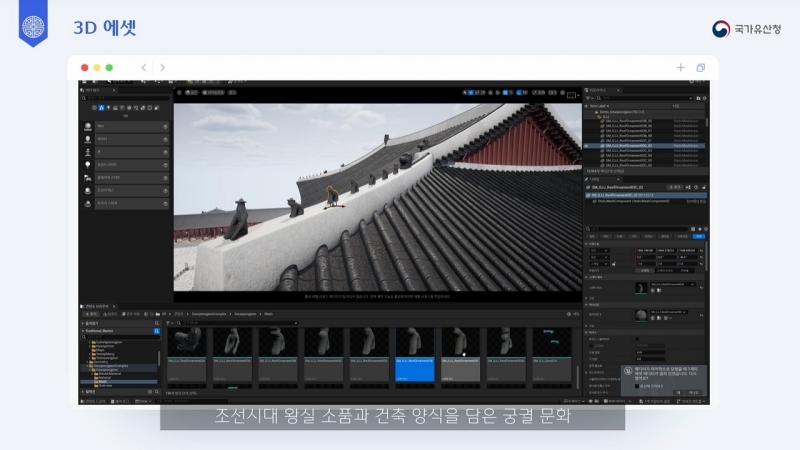Click the duplicate windows icon at top right
This screenshot has height=450, width=800.
(x=701, y=67)
